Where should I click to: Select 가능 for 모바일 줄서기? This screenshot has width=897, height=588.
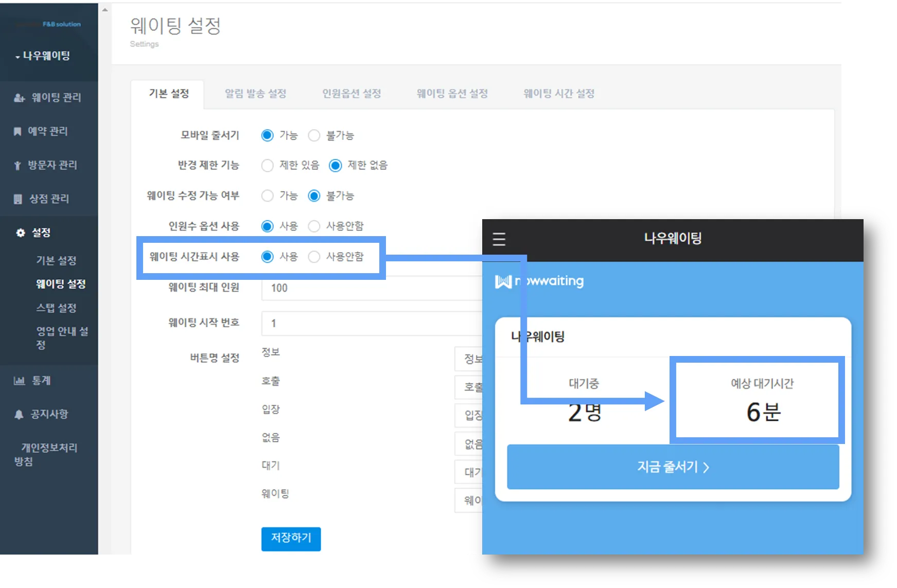pos(267,135)
